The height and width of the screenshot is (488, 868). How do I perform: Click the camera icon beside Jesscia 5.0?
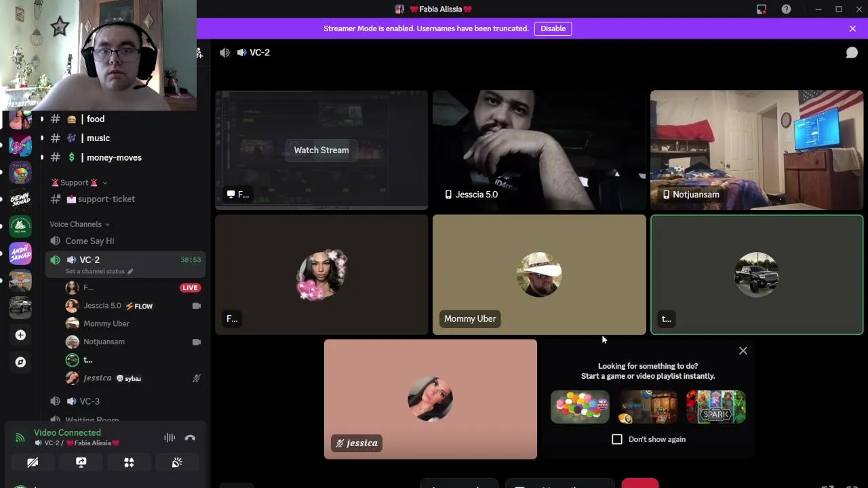click(197, 306)
